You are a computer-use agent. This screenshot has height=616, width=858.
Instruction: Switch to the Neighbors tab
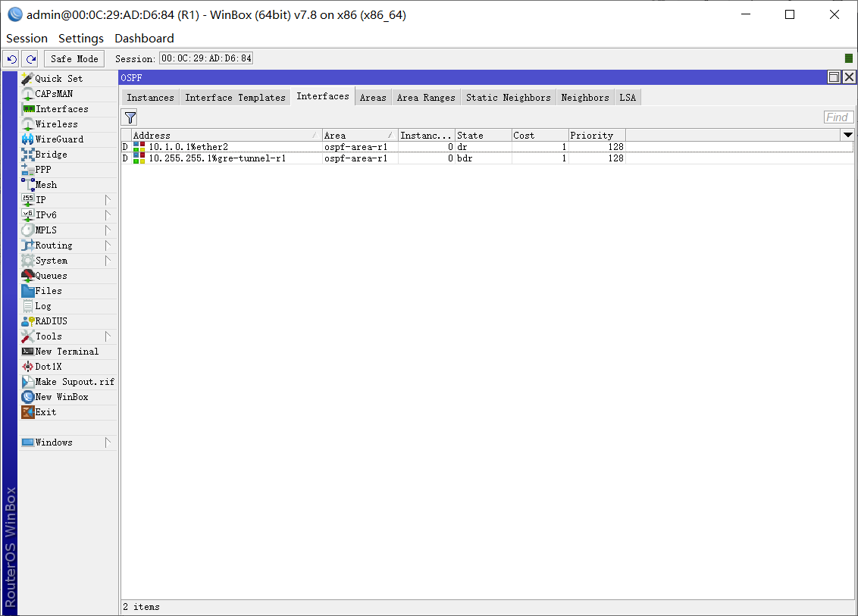(585, 98)
